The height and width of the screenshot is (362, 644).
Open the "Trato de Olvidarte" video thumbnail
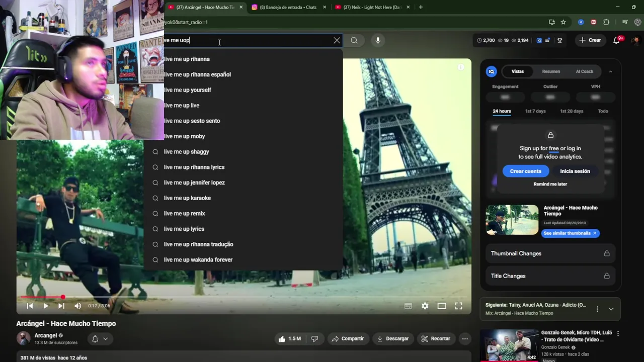click(509, 345)
